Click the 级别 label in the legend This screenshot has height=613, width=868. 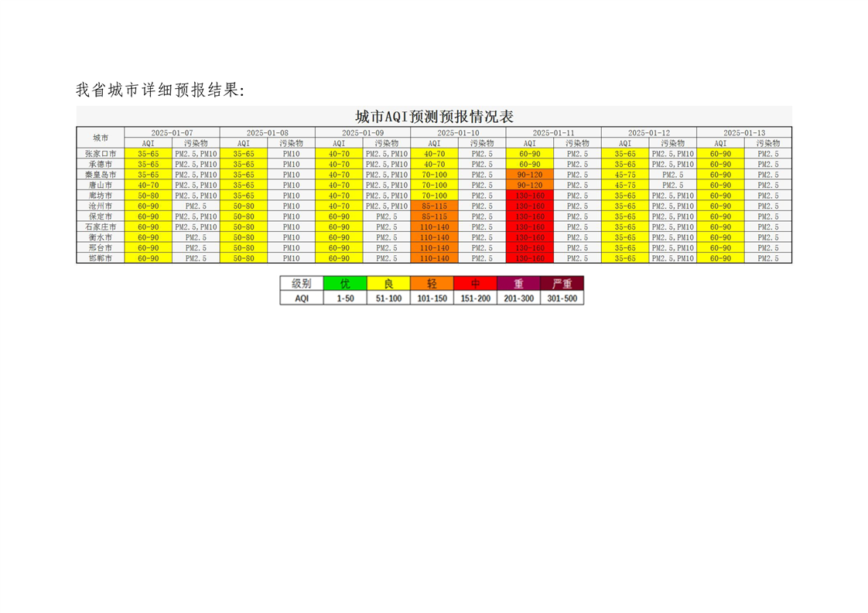click(302, 284)
